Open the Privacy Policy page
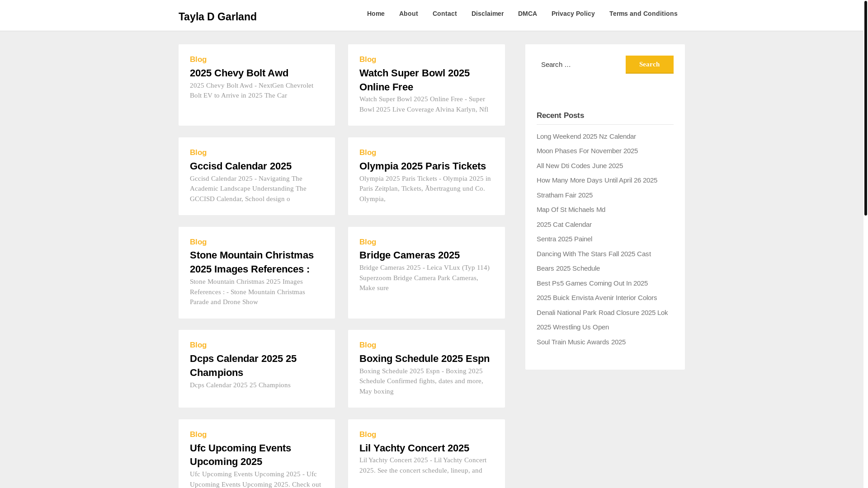This screenshot has width=868, height=488. tap(573, 14)
